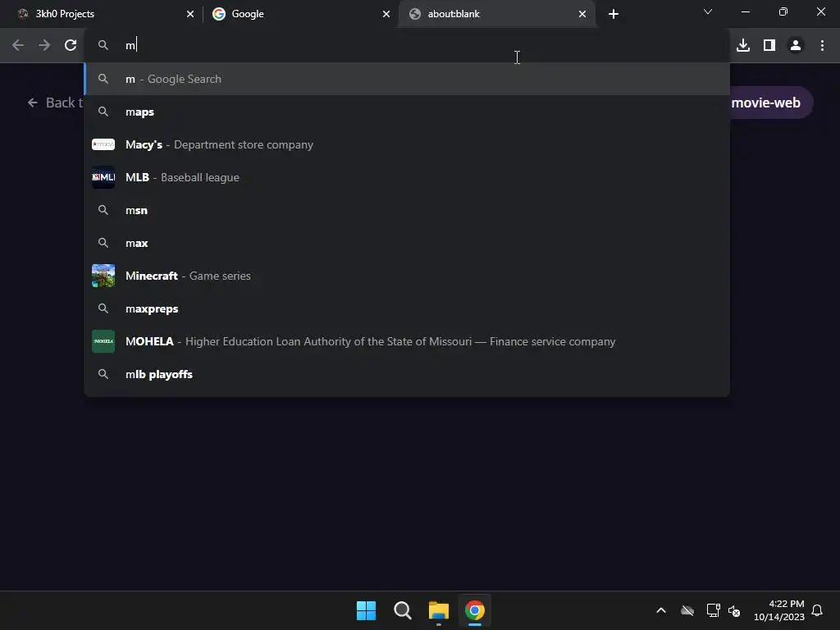Select the MLB baseball league suggestion

[407, 177]
